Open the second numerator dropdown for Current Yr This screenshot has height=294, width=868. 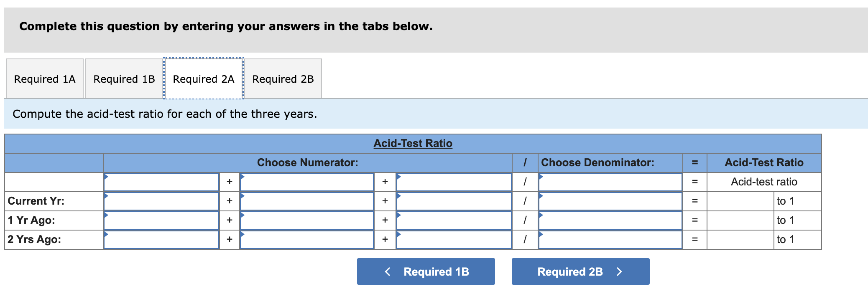307,201
